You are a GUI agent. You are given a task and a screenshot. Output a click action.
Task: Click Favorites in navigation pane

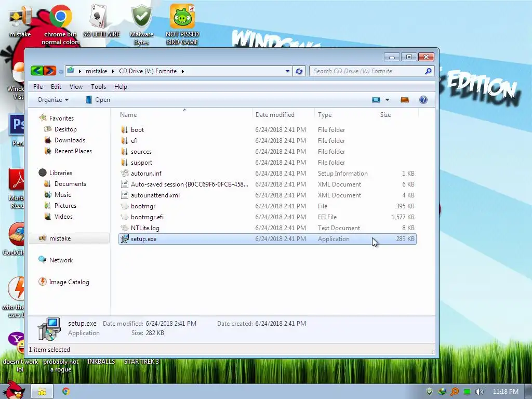click(x=61, y=118)
